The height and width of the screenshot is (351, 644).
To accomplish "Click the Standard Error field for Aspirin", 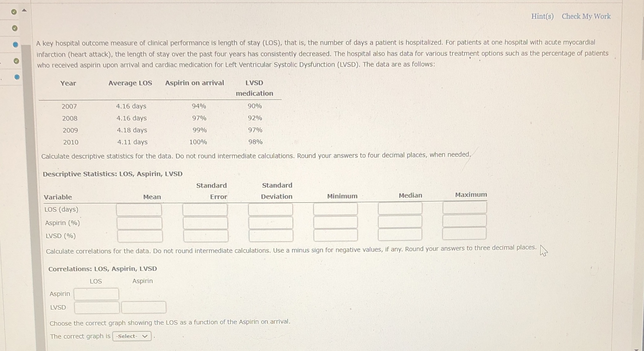I will [205, 223].
